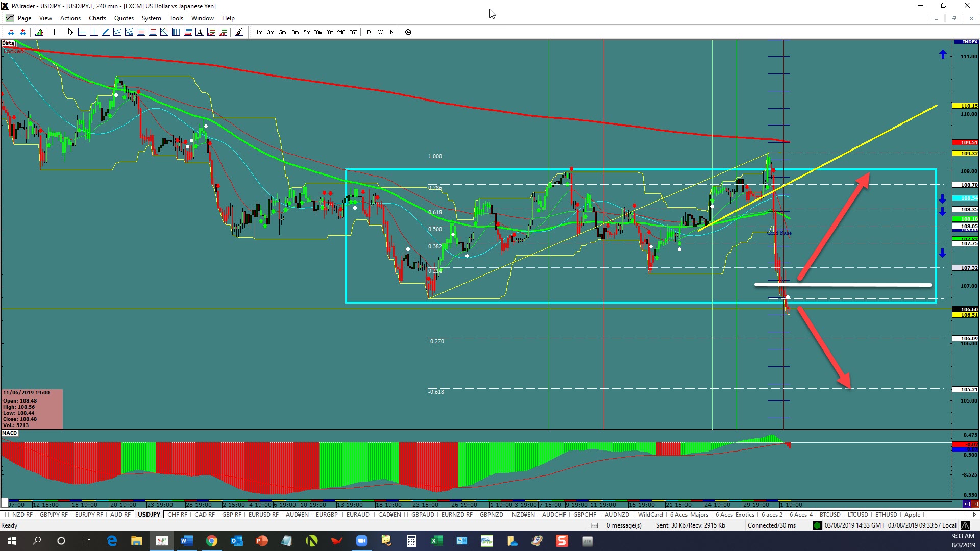Click the OHLC data info box
Screen dimensions: 980x551
pyautogui.click(x=32, y=409)
